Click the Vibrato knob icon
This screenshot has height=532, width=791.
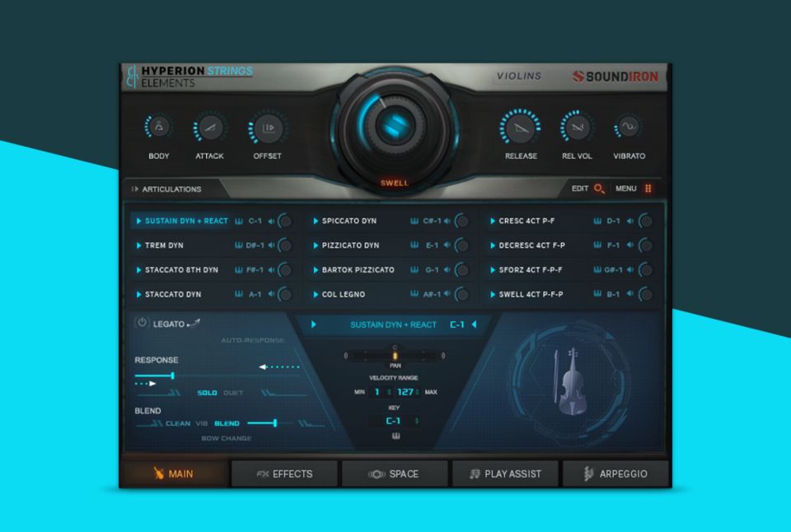629,128
